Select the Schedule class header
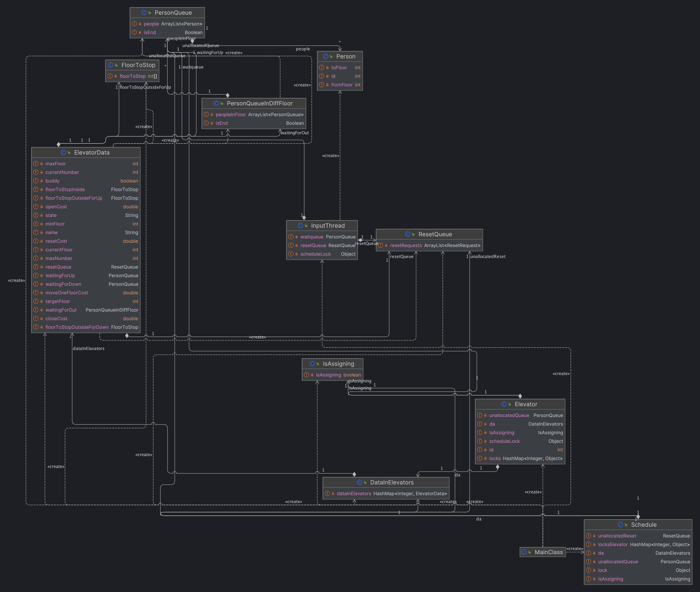 [x=638, y=525]
